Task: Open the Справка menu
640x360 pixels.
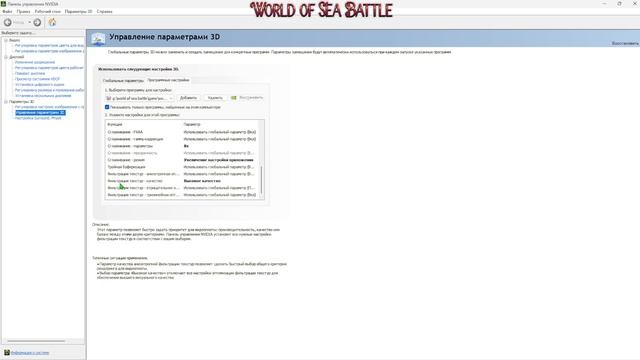Action: coord(104,11)
